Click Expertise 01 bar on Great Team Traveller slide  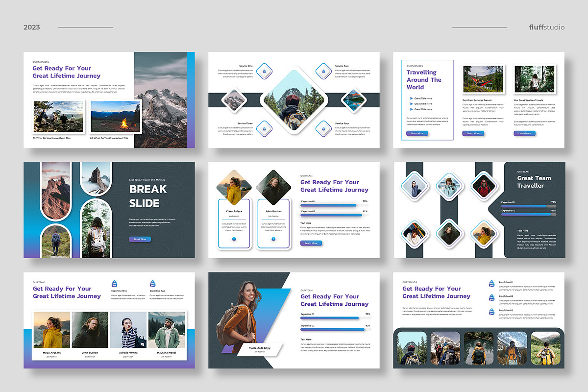[529, 206]
